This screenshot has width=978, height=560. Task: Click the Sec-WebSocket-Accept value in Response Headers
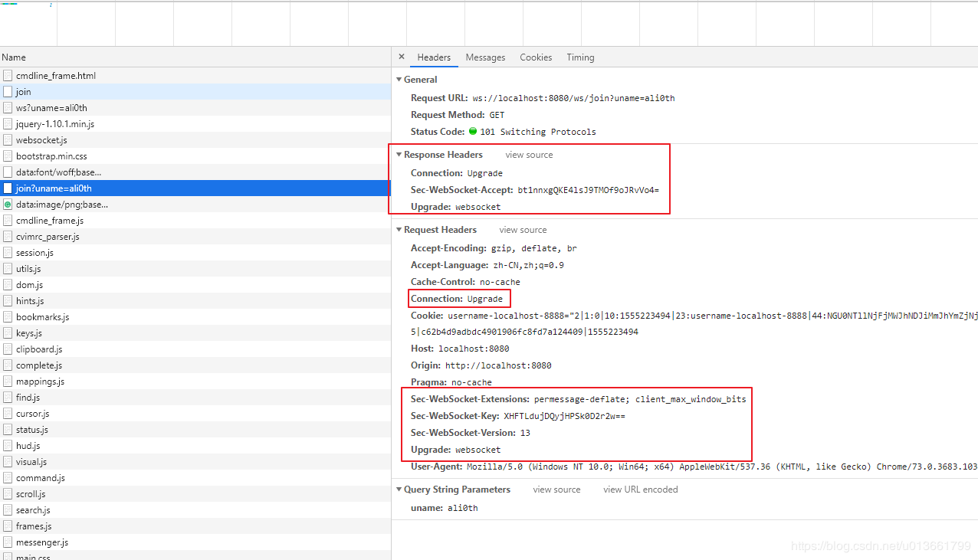[x=588, y=190]
